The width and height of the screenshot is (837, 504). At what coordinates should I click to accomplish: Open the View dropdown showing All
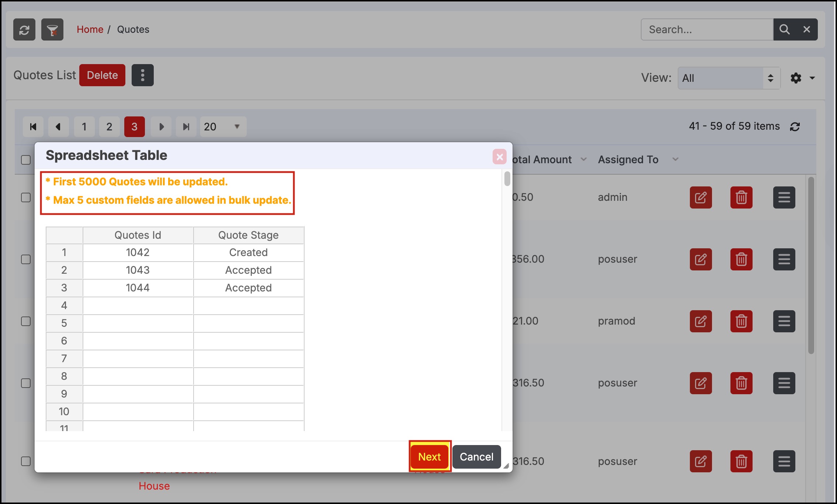tap(729, 78)
